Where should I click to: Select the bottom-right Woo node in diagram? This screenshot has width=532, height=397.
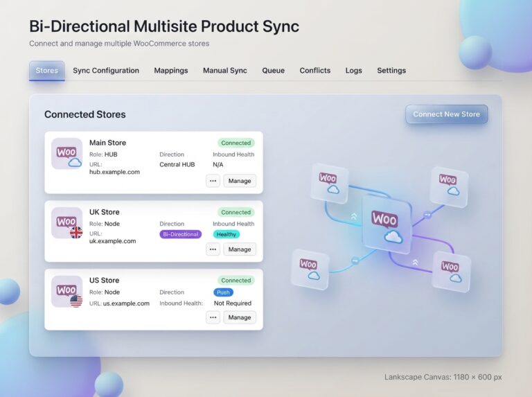tap(452, 272)
